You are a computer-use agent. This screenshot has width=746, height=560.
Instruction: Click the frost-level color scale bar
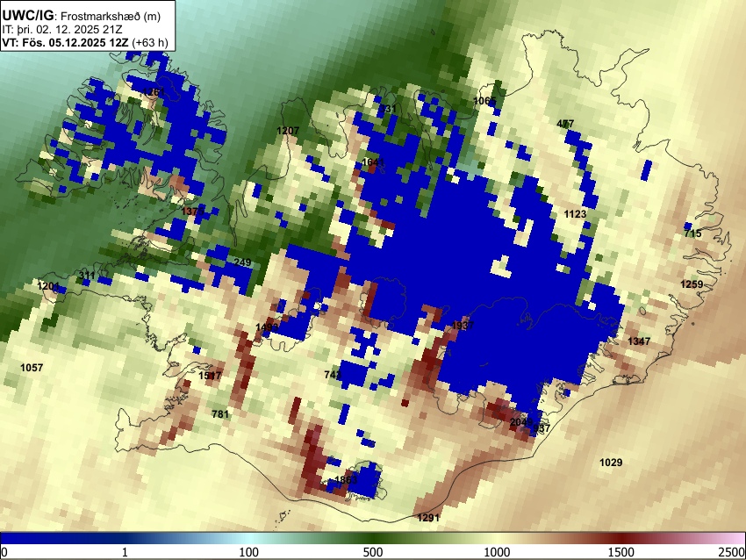point(373,539)
